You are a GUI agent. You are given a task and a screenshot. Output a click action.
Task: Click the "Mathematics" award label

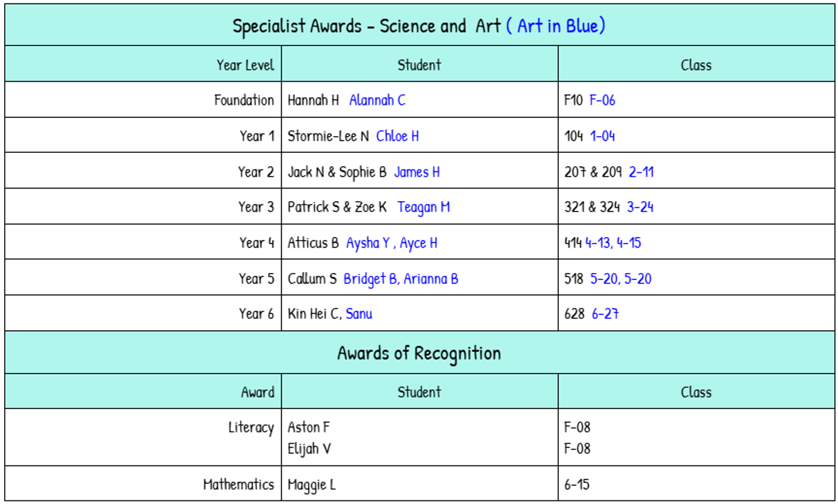point(238,484)
